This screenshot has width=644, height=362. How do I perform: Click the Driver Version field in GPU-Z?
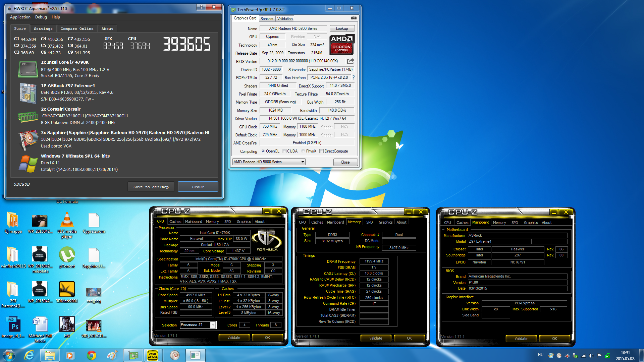(x=307, y=118)
